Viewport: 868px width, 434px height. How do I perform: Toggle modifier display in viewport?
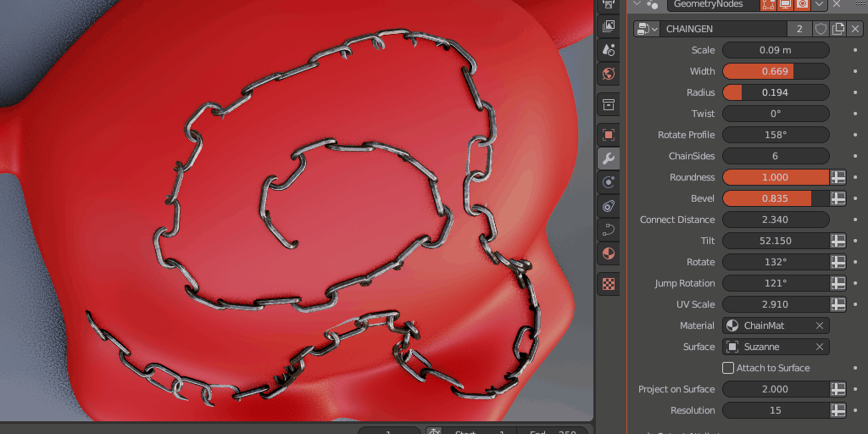785,4
